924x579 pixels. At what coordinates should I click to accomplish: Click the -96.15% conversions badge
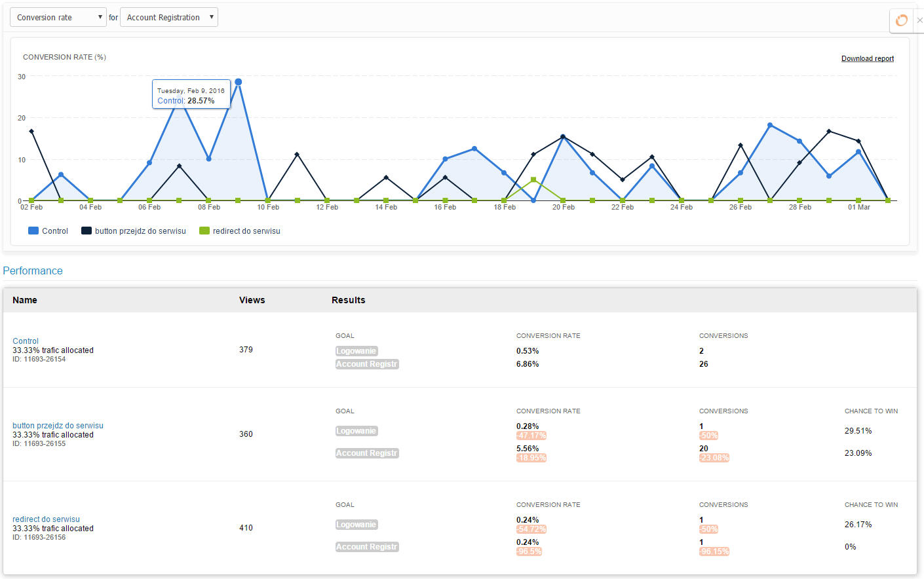tap(714, 551)
